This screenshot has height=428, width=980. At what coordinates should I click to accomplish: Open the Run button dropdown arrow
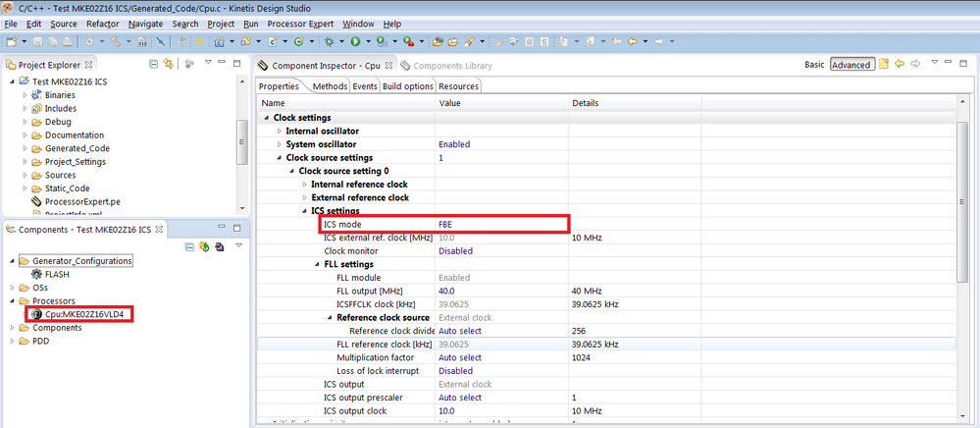(368, 41)
